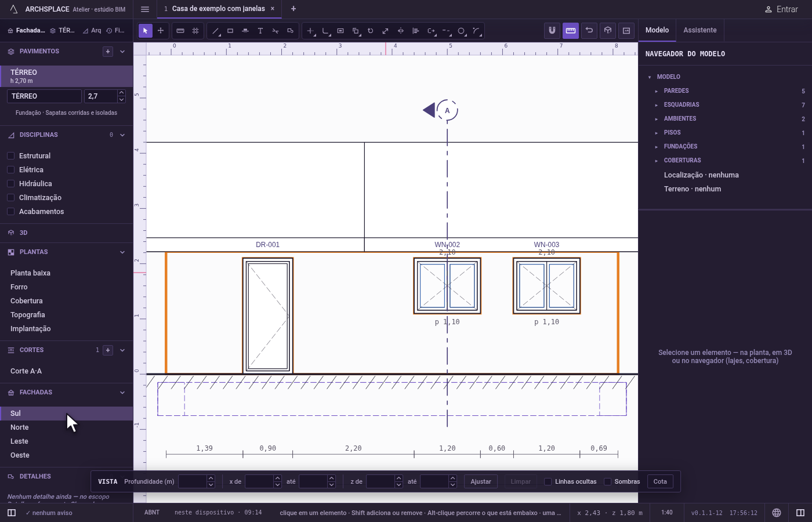
Task: Choose the rectangle drawing tool
Action: [x=230, y=31]
